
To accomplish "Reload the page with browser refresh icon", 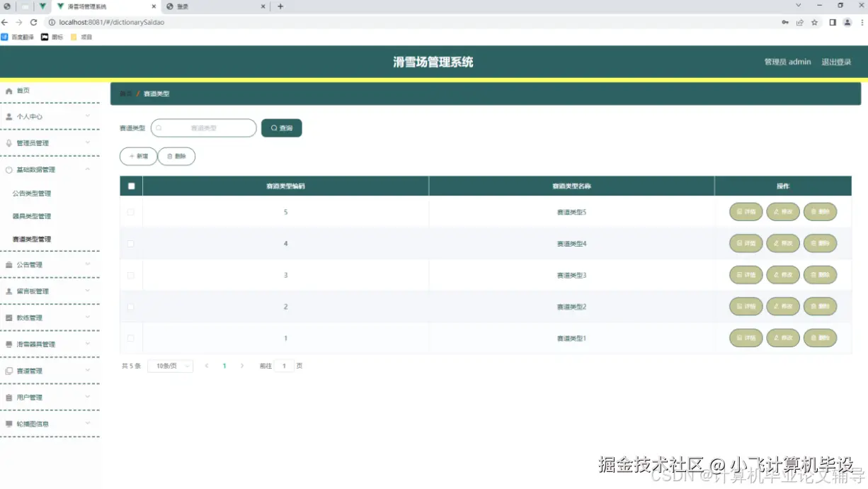I will [x=33, y=22].
